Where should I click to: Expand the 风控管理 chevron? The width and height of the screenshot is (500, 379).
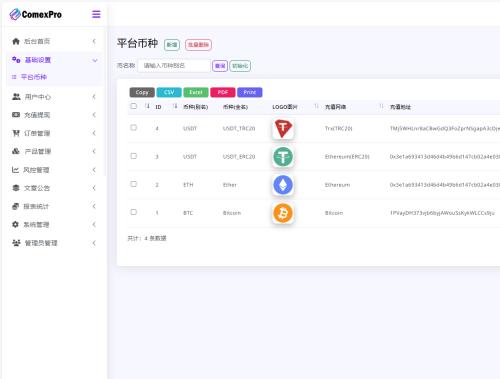(94, 170)
